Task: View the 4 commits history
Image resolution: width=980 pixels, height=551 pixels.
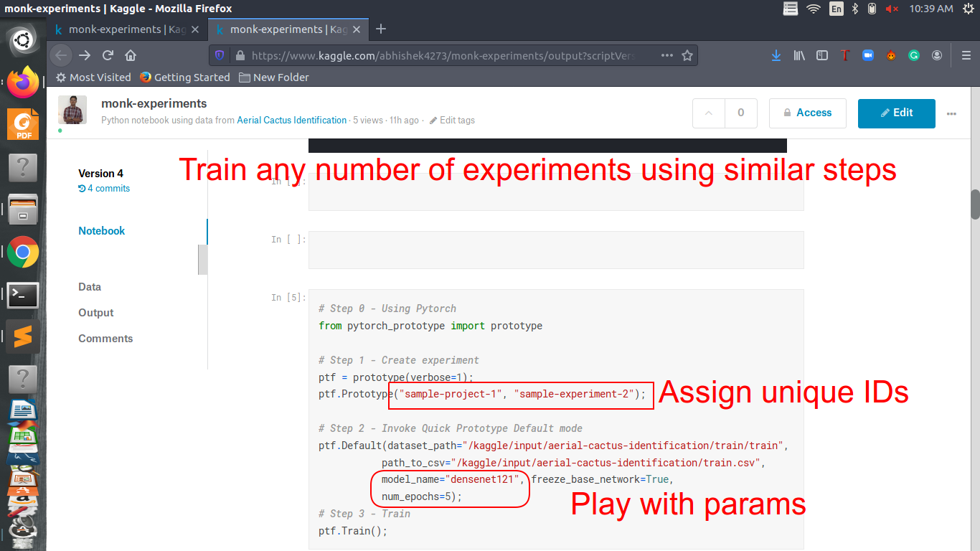Action: point(104,189)
